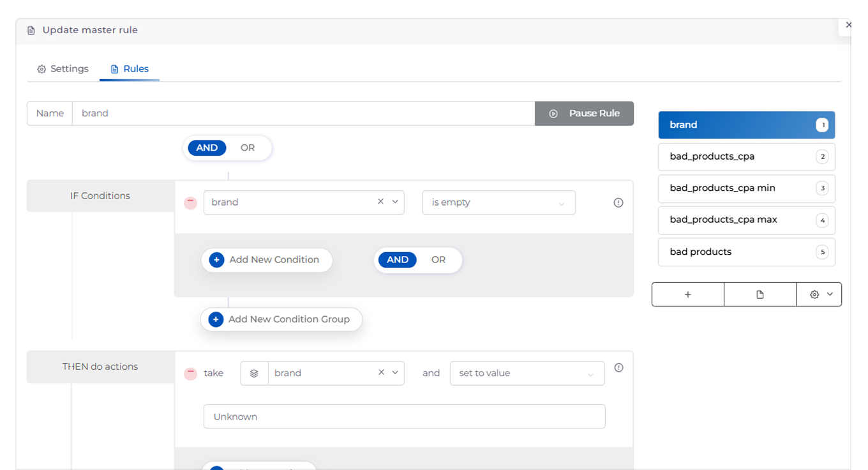The height and width of the screenshot is (470, 868).
Task: Open the gear settings dropdown below rules list
Action: coord(819,294)
